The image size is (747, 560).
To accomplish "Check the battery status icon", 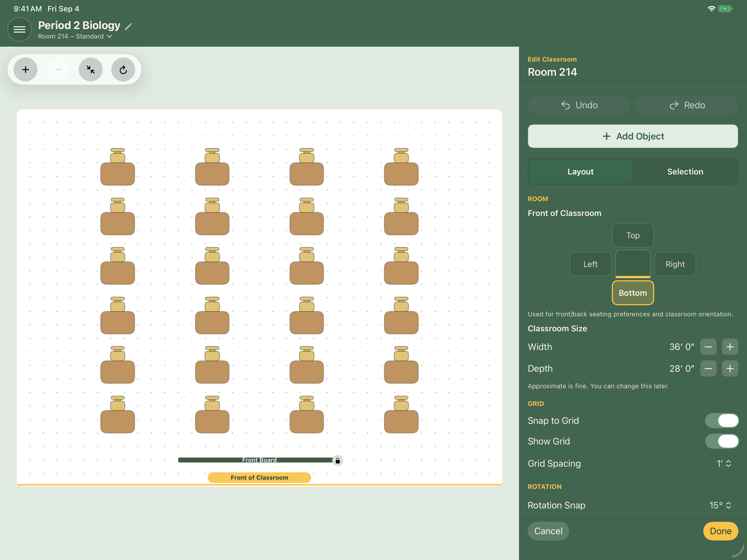I will tap(725, 9).
